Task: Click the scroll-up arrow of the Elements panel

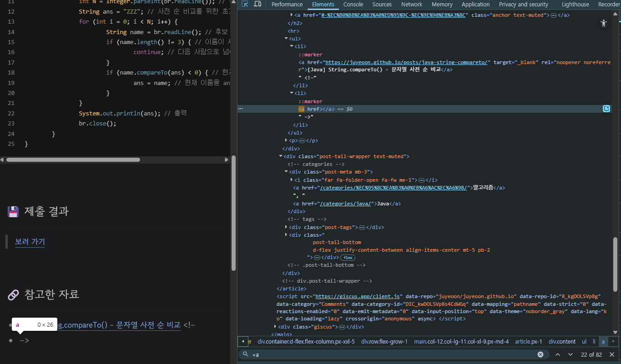Action: (616, 14)
